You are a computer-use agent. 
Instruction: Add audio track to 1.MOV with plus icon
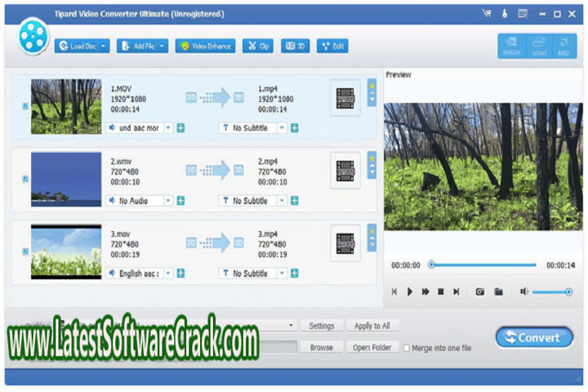[180, 127]
